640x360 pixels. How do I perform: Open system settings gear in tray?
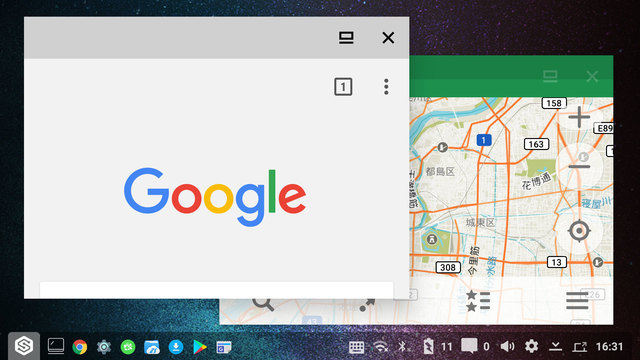[x=531, y=346]
